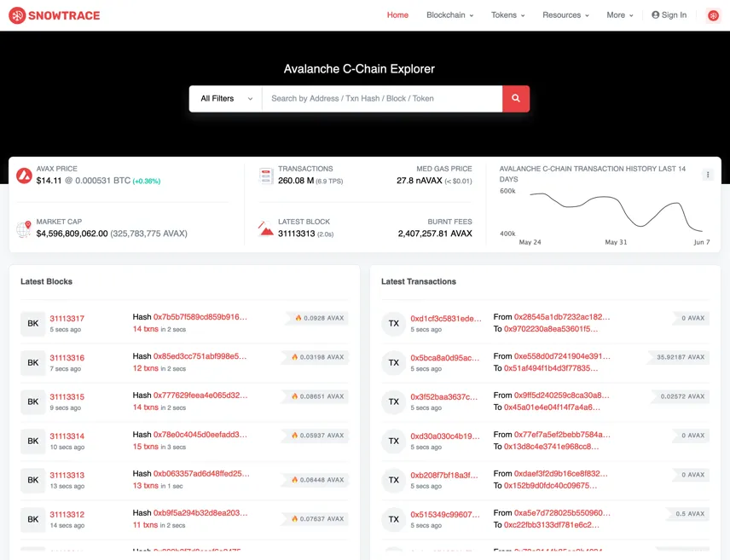Click the BK icon for block 31113316

point(33,362)
